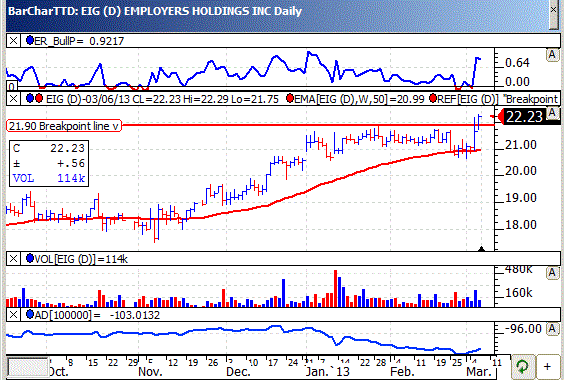This screenshot has width=564, height=380.
Task: Click the Jan.`13 month label
Action: [328, 371]
